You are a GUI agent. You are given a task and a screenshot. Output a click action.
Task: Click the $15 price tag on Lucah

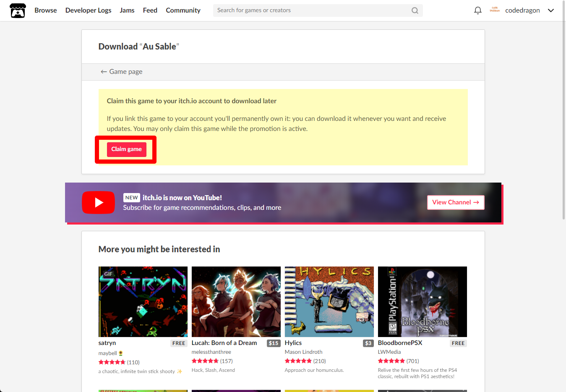(x=274, y=343)
